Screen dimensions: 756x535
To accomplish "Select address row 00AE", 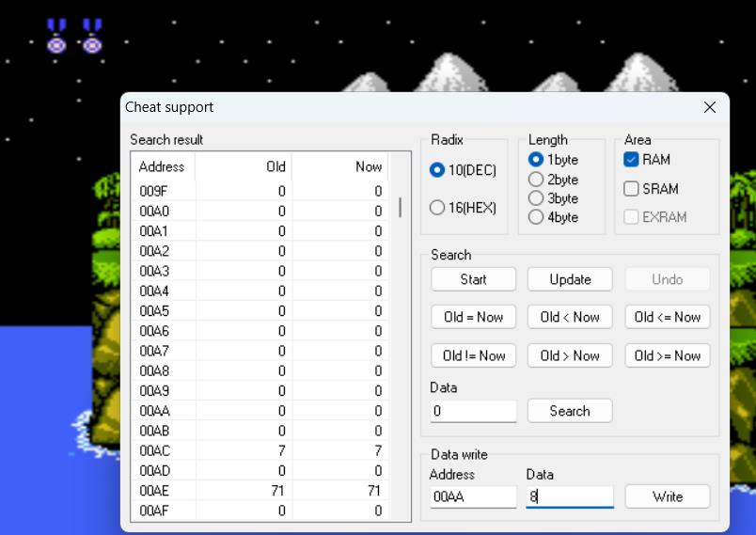I will pos(260,491).
